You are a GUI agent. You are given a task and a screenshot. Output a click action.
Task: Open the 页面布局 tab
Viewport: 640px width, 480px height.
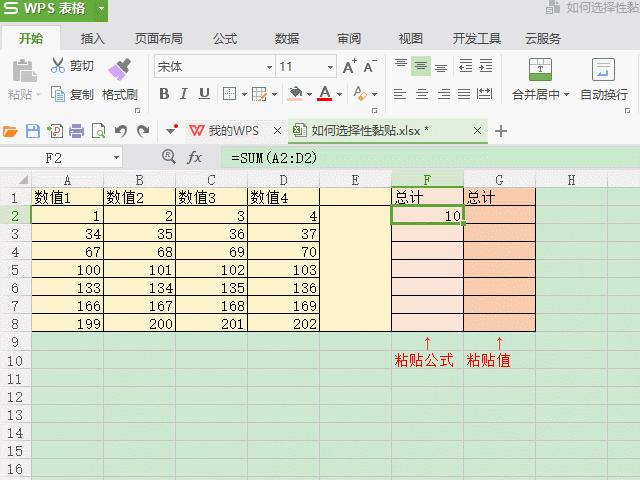[x=159, y=39]
